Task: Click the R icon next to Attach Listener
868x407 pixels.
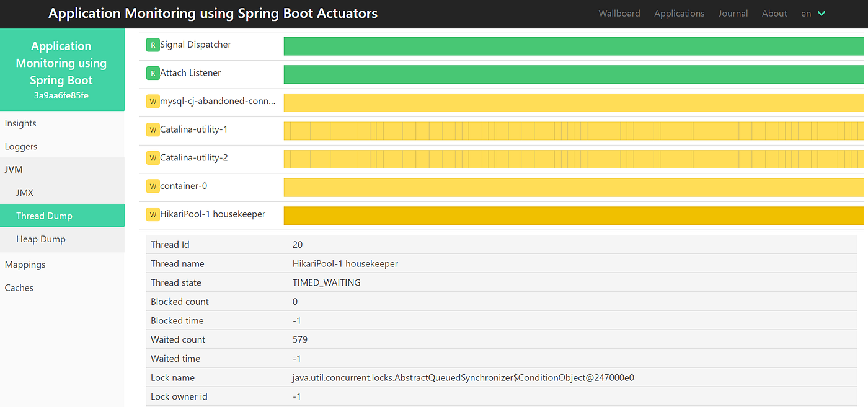Action: click(153, 72)
